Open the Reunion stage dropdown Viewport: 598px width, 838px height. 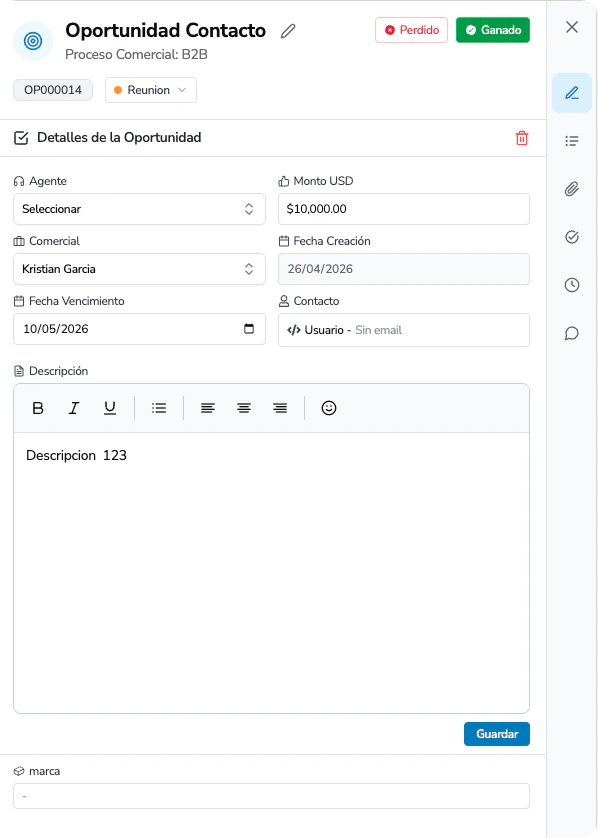click(151, 90)
